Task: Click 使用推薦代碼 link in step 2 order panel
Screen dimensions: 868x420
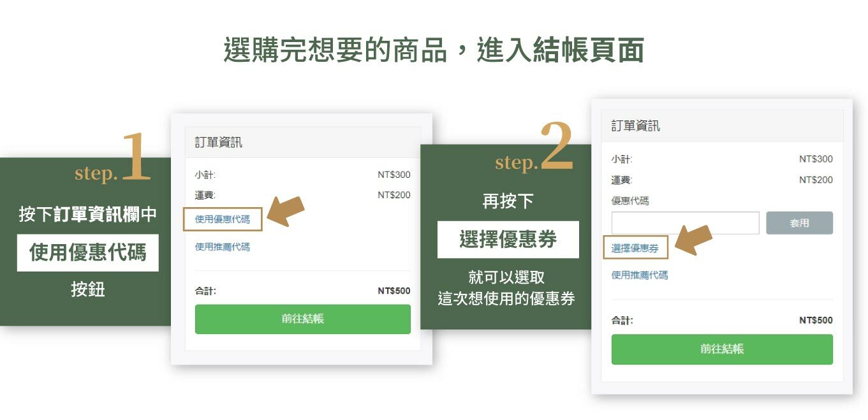Action: pos(640,275)
